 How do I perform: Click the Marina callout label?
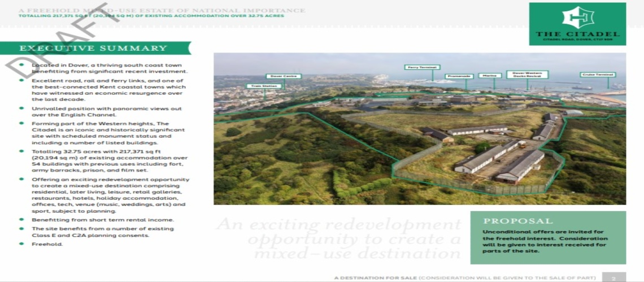pos(489,76)
